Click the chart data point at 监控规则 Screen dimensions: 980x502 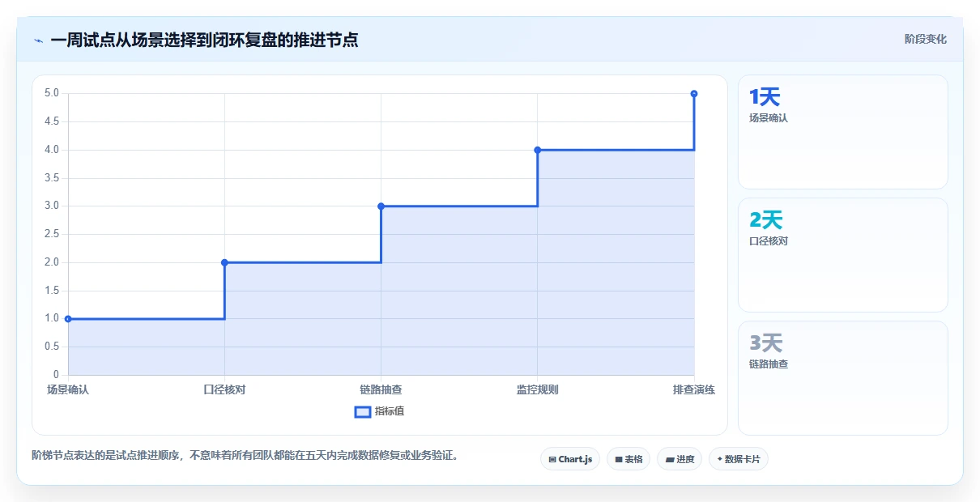[538, 150]
